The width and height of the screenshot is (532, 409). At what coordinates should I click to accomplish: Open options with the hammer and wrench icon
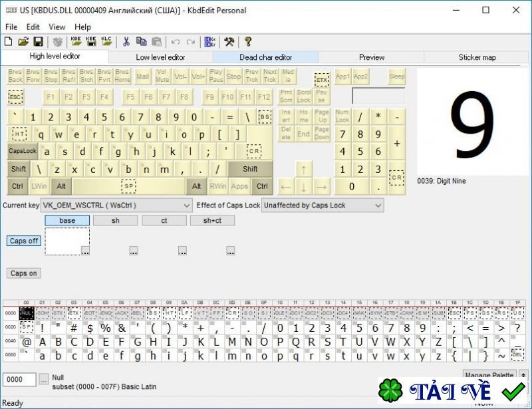click(229, 42)
